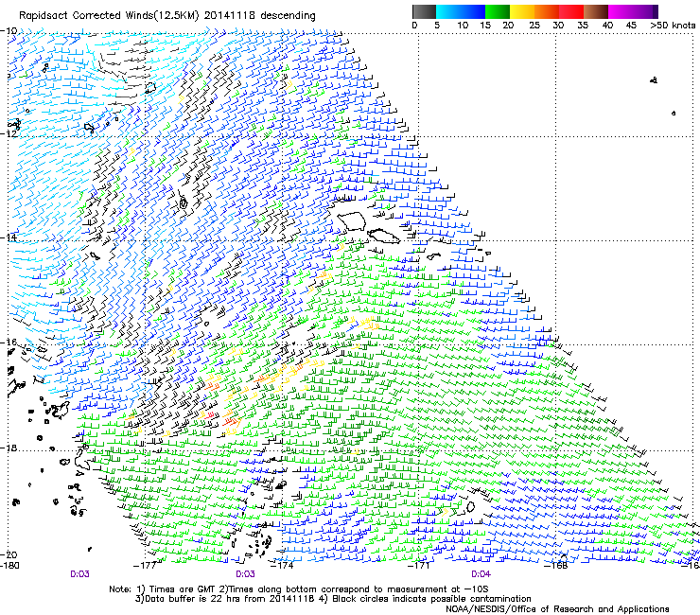Screen dimensions: 700x615
Task: Click the latitude label -18
Action: click(x=9, y=448)
